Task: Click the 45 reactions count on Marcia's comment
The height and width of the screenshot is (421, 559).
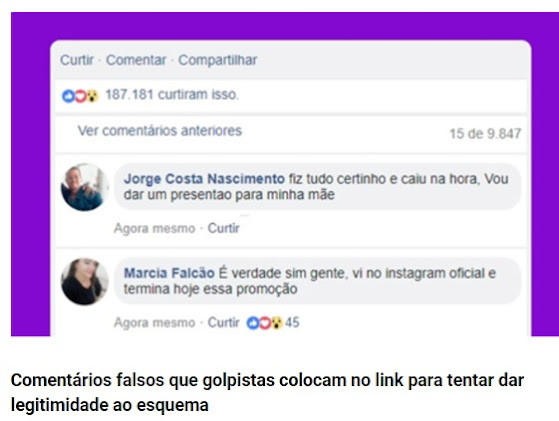Action: [x=292, y=323]
